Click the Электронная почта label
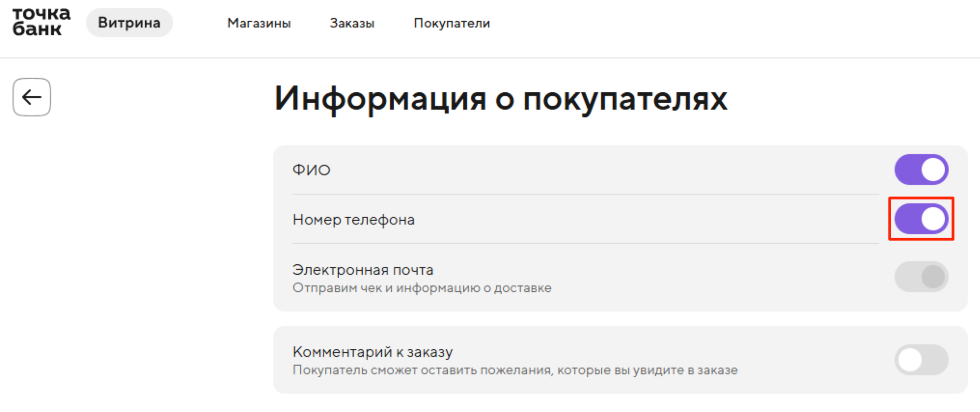980x412 pixels. pos(363,270)
